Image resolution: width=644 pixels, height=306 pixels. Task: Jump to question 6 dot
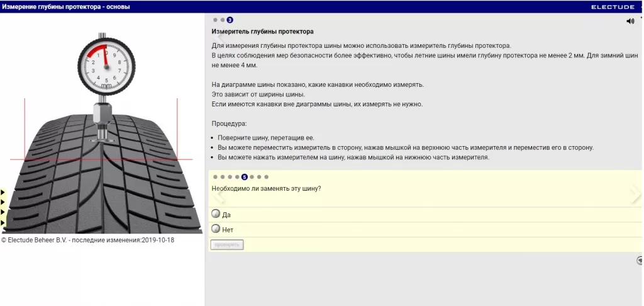(252, 177)
